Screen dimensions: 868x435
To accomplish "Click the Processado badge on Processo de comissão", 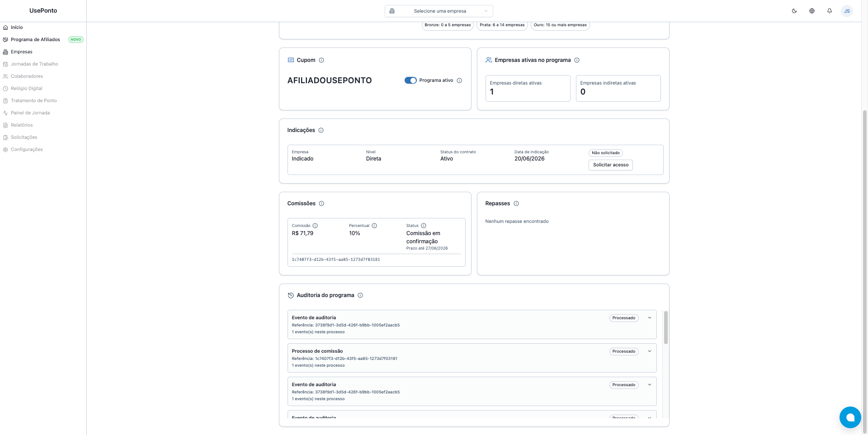I will point(623,351).
